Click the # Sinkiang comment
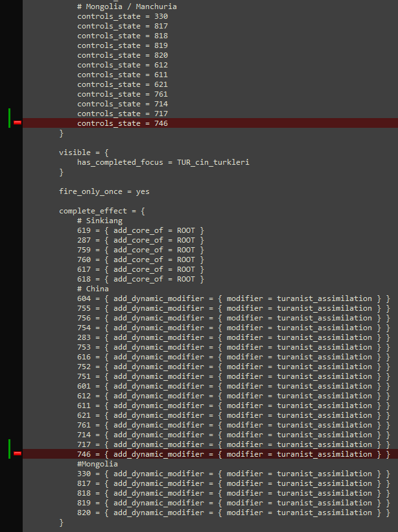Viewport: 398px width, 532px height. pos(100,221)
